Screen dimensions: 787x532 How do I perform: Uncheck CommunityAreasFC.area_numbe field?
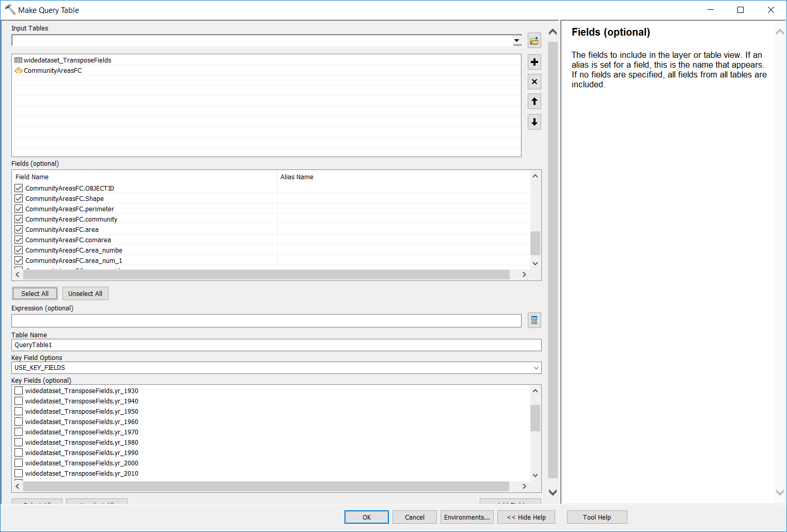coord(19,250)
